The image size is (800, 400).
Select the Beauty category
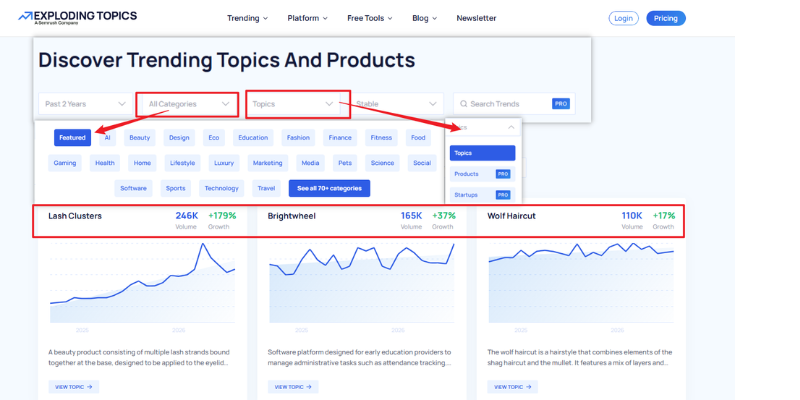coord(140,138)
